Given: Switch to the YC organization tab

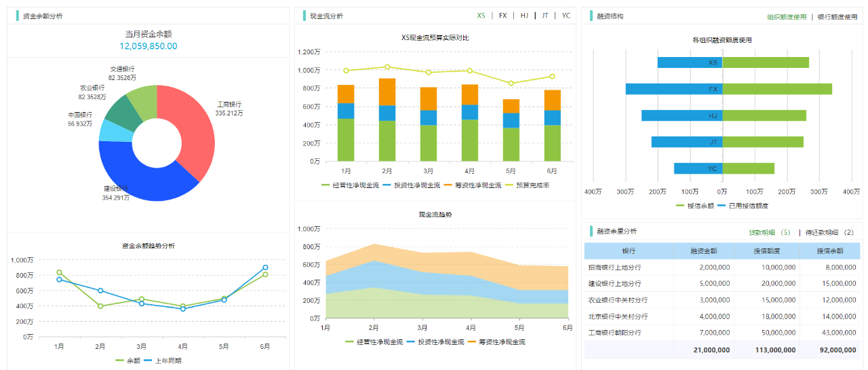Looking at the screenshot, I should click(x=566, y=16).
